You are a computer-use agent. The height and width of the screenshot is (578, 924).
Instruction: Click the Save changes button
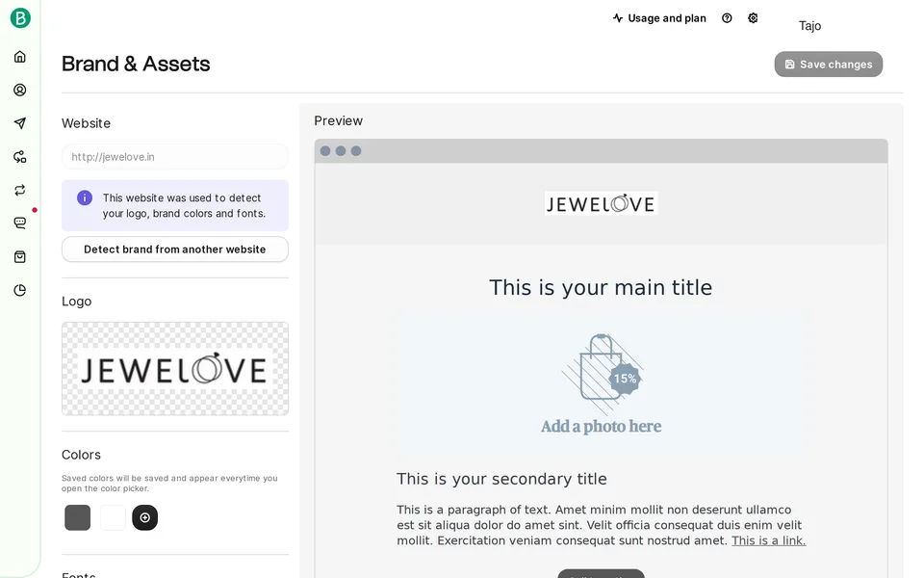(828, 65)
